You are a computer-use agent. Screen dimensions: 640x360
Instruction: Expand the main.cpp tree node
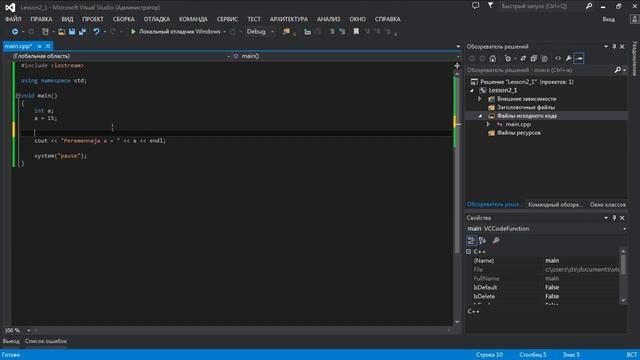tap(488, 124)
